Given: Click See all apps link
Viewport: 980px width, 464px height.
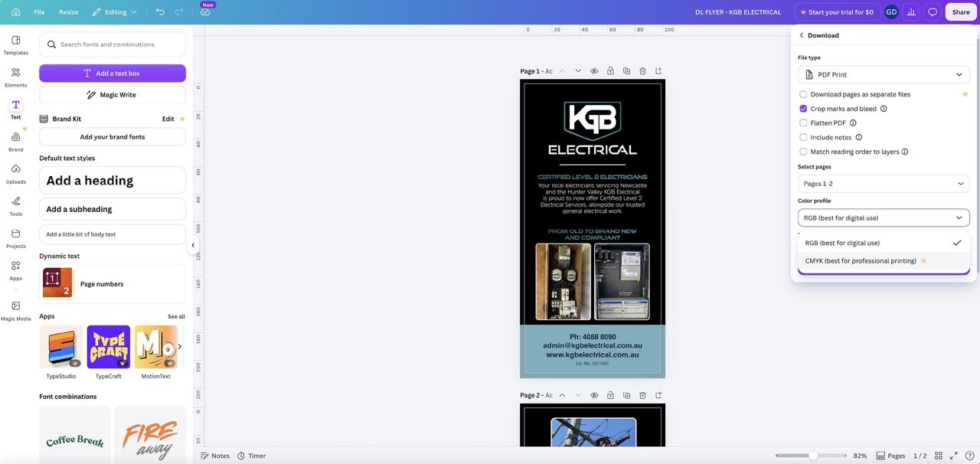Looking at the screenshot, I should [176, 316].
